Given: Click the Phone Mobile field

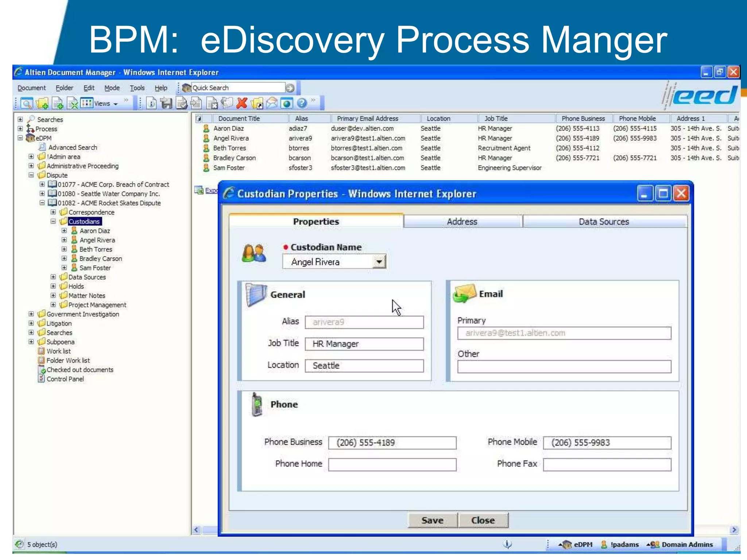Looking at the screenshot, I should coord(607,443).
